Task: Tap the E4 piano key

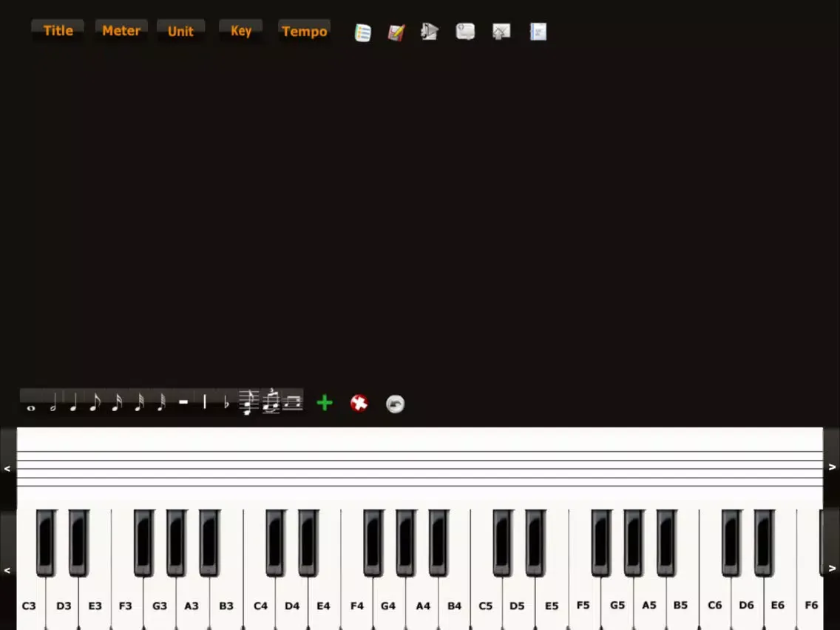Action: [x=324, y=606]
